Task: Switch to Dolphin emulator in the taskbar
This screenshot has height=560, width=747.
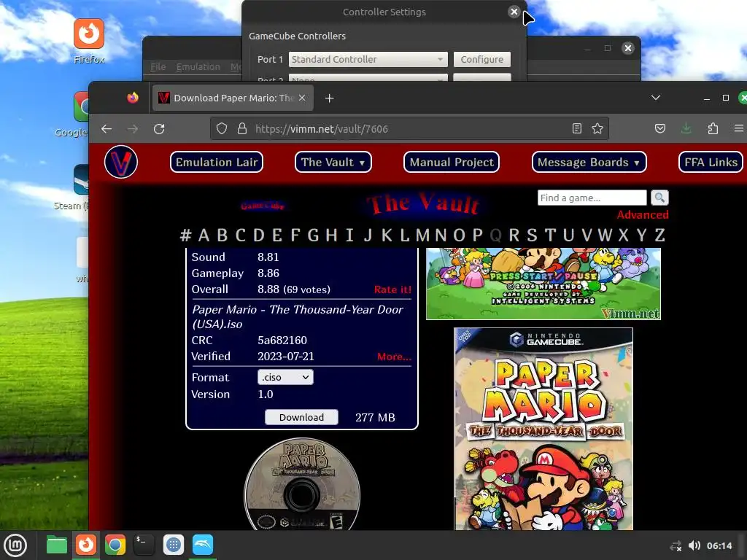Action: 203,545
